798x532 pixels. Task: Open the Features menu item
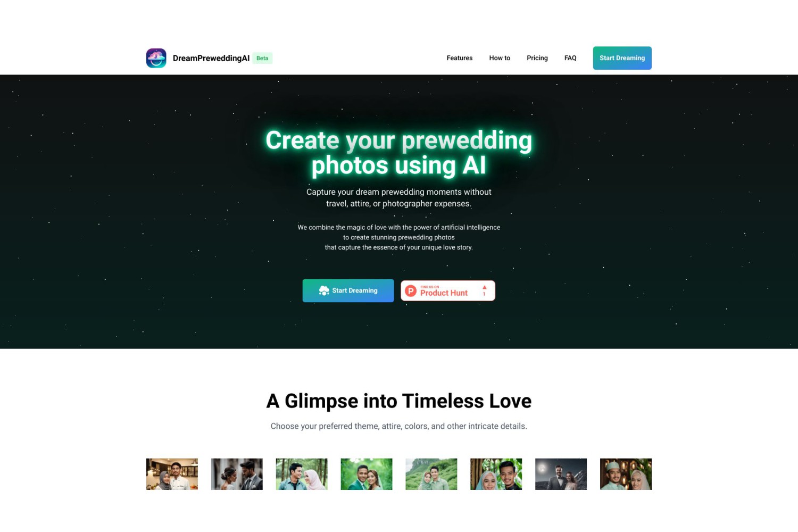460,58
